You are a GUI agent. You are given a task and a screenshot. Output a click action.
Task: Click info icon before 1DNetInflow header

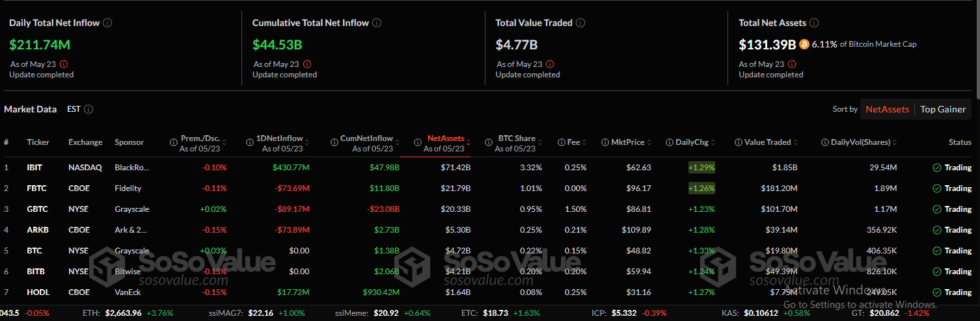tap(250, 142)
